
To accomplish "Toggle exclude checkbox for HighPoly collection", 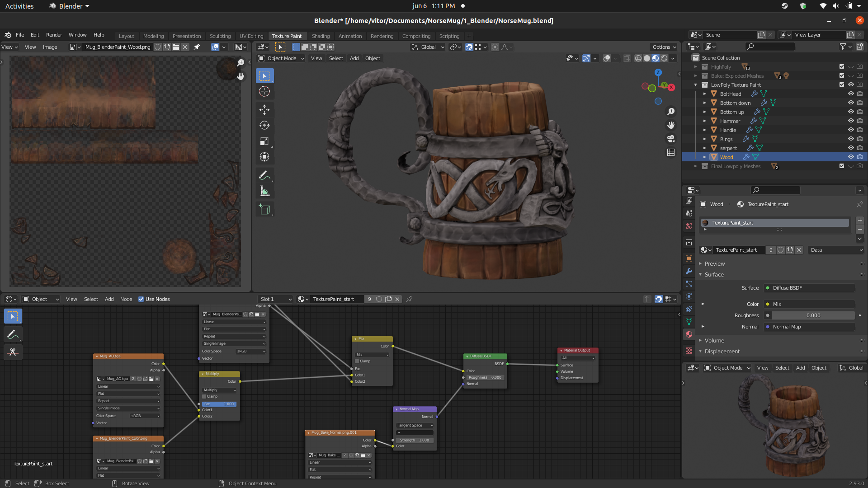I will 841,67.
